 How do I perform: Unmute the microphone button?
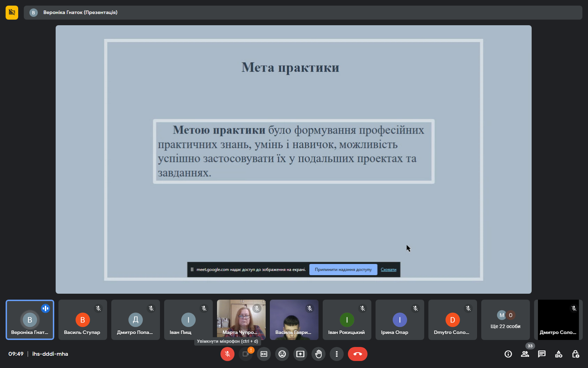(x=227, y=354)
